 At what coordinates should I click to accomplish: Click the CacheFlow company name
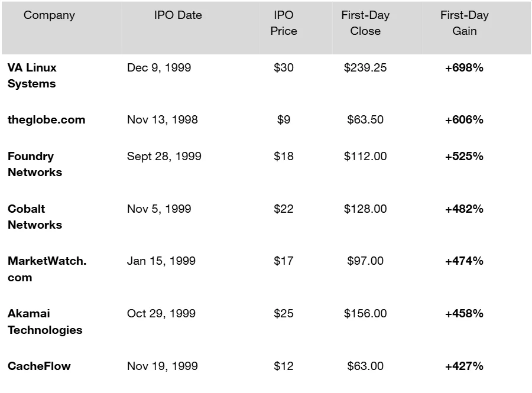click(x=39, y=366)
